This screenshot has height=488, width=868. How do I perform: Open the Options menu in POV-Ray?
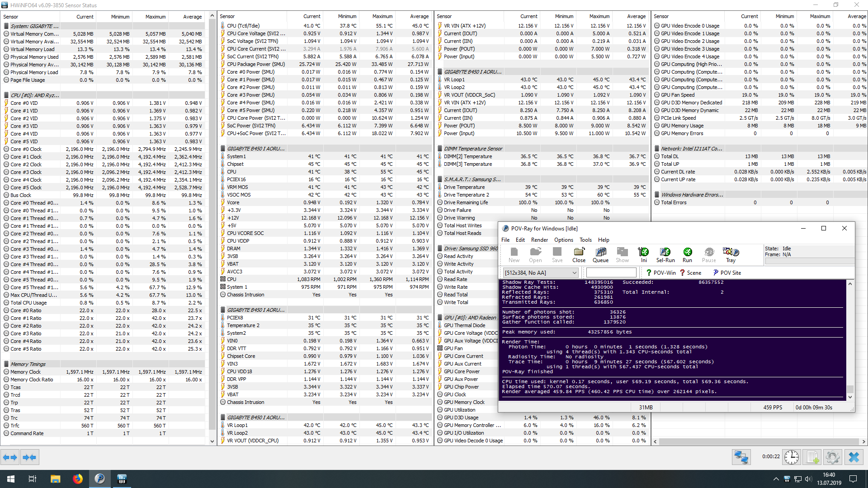point(563,240)
